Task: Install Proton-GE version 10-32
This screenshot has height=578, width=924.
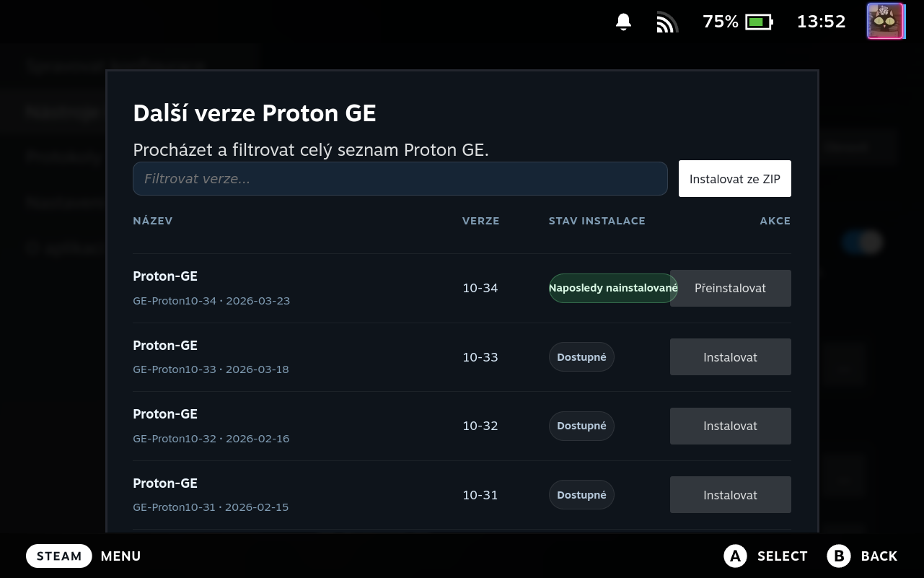Action: point(731,426)
